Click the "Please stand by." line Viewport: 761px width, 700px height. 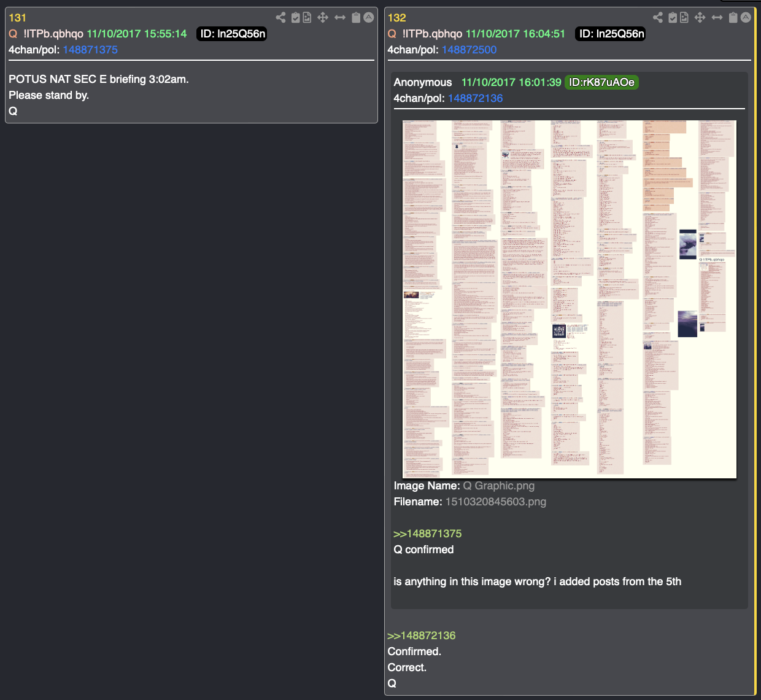tap(49, 95)
